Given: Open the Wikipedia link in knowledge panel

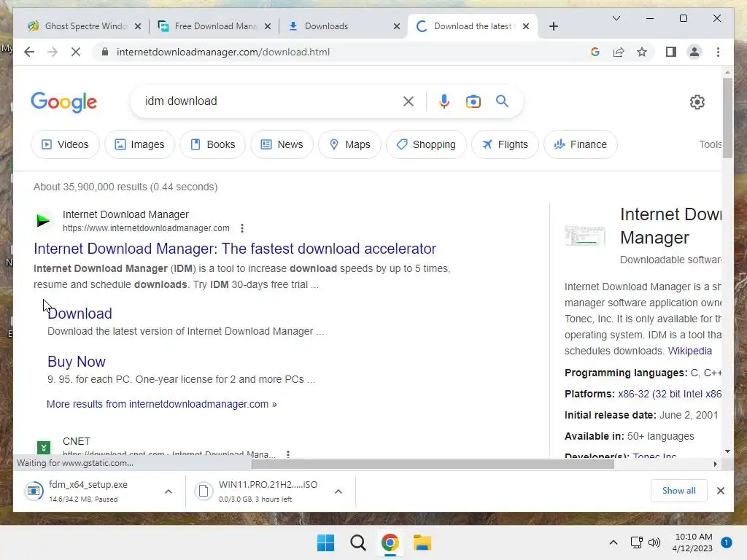Looking at the screenshot, I should [x=690, y=351].
